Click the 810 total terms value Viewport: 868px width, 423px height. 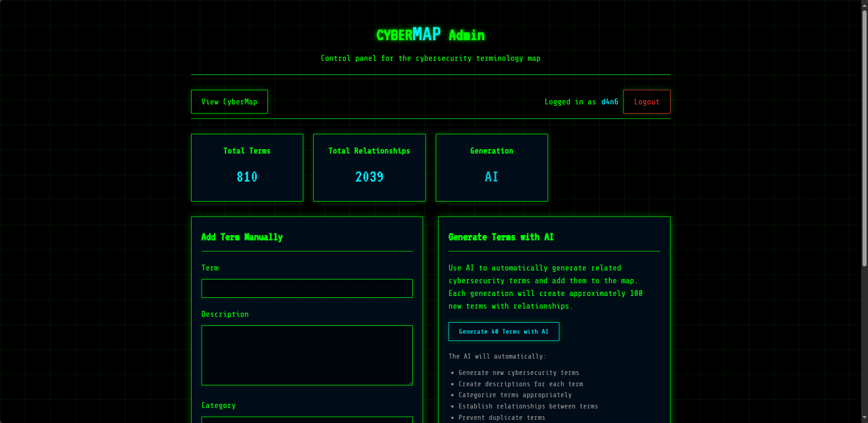pos(247,177)
